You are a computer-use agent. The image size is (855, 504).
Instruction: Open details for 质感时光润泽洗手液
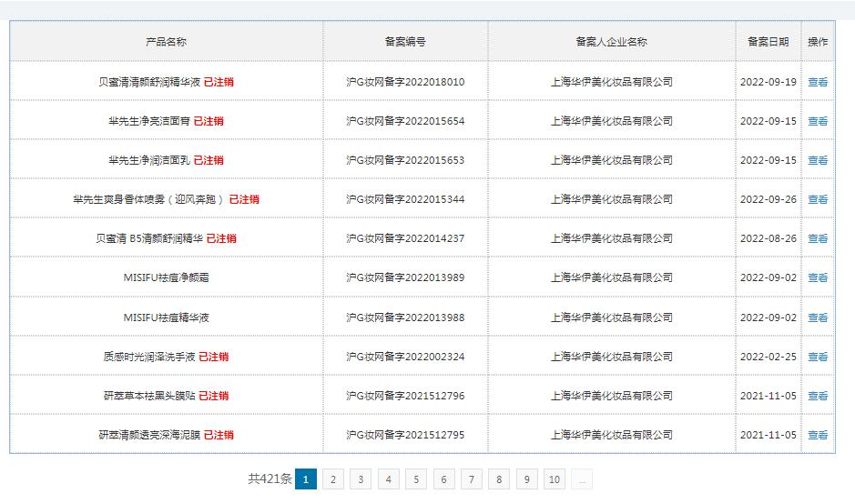point(817,357)
